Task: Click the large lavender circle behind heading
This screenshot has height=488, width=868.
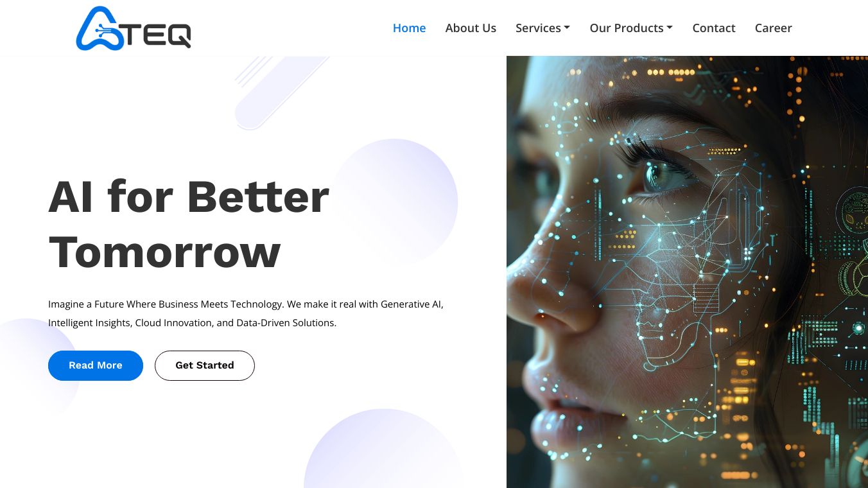Action: click(394, 202)
